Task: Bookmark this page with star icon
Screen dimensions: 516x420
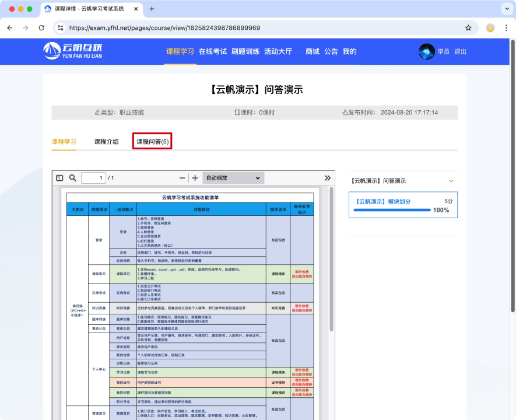Action: click(468, 27)
